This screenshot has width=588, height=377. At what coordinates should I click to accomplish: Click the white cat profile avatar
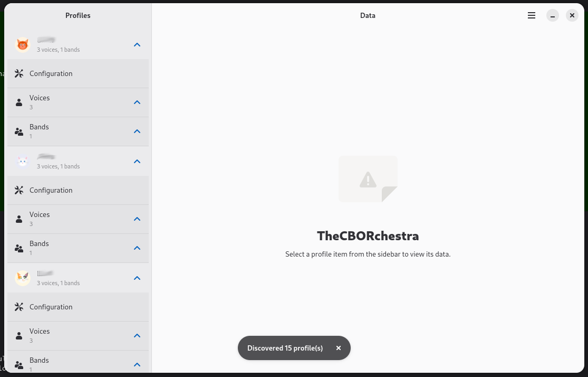click(23, 162)
